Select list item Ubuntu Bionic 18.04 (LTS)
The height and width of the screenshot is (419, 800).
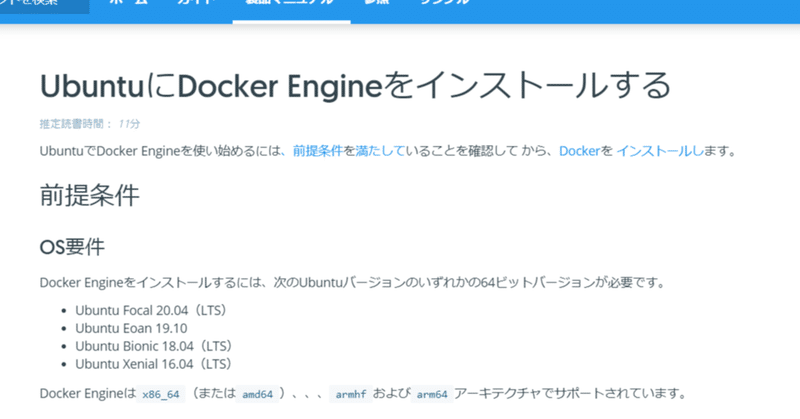tap(155, 346)
